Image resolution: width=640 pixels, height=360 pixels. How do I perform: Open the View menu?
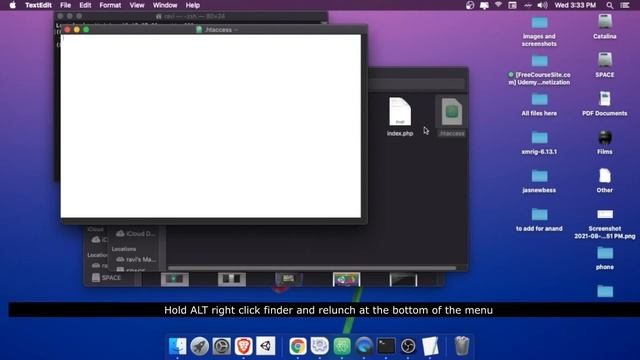[x=137, y=5]
